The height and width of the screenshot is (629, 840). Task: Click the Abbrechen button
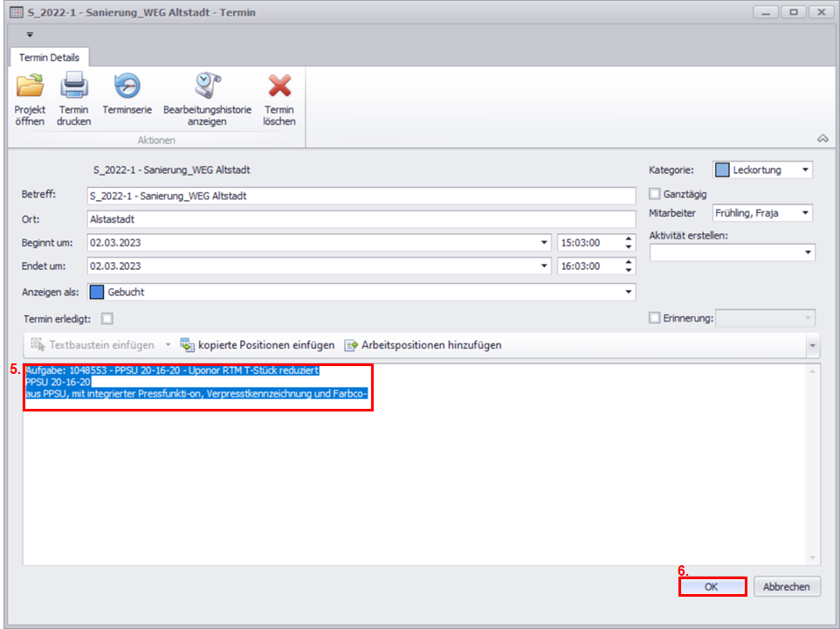pos(786,587)
